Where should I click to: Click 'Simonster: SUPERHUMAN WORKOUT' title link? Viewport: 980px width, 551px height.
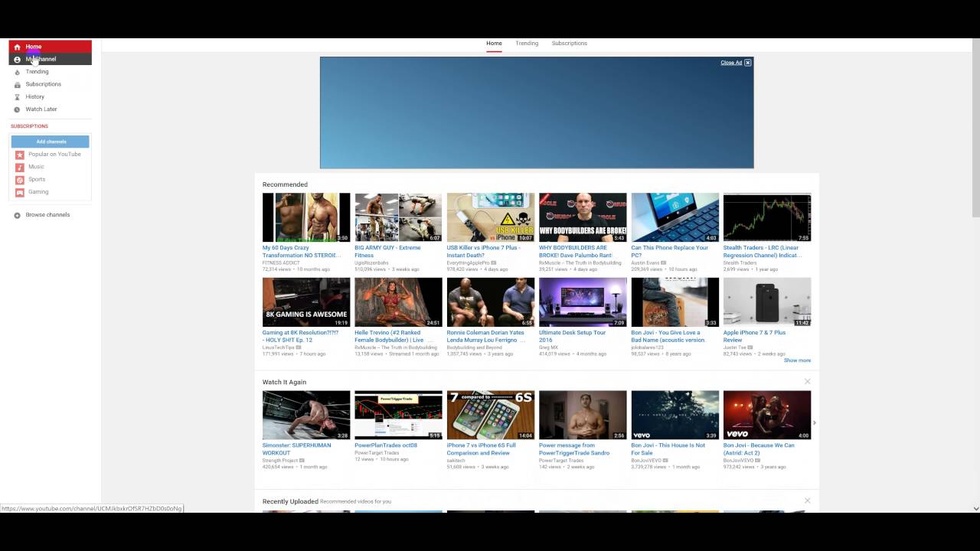297,449
